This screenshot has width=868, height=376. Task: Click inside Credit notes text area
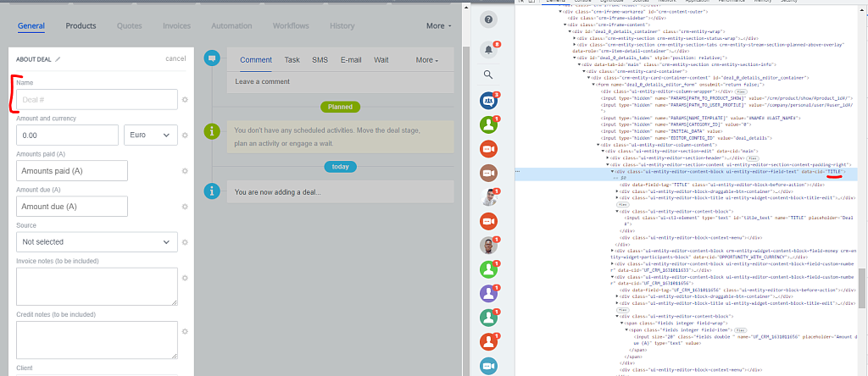point(97,340)
